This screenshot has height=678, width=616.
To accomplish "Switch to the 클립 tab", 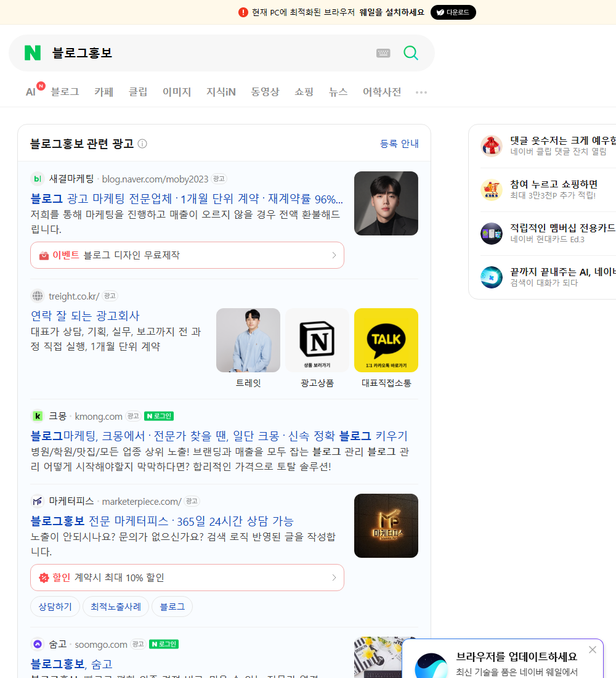I will [x=138, y=92].
